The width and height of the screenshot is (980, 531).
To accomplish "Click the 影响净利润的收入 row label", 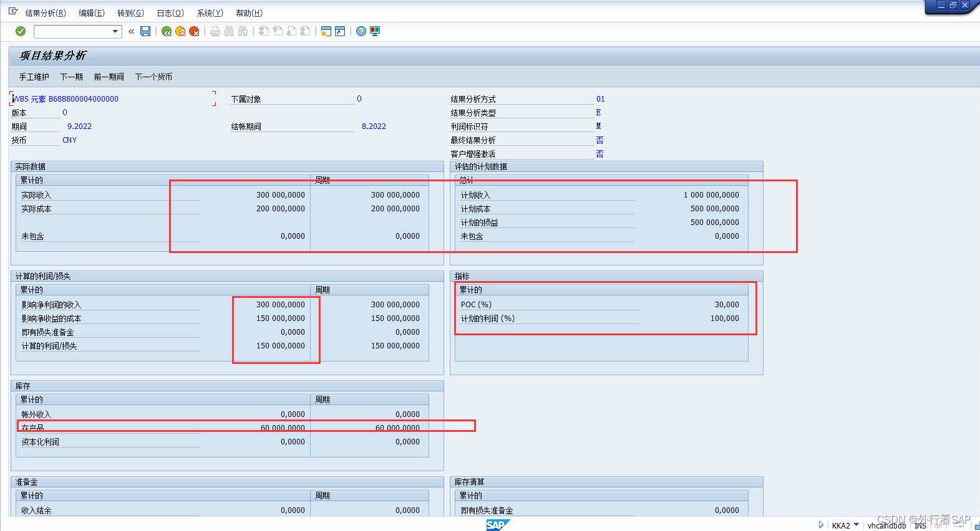I will [x=51, y=305].
